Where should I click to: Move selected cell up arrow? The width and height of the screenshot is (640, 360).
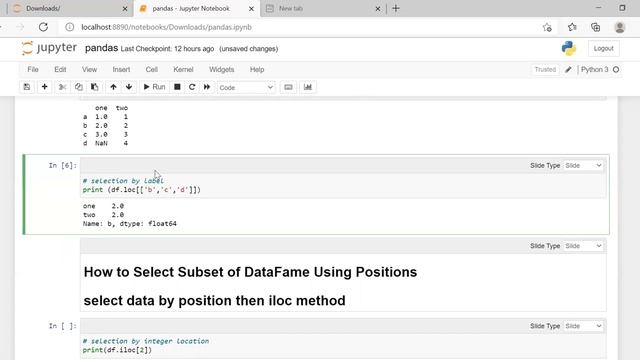point(113,87)
